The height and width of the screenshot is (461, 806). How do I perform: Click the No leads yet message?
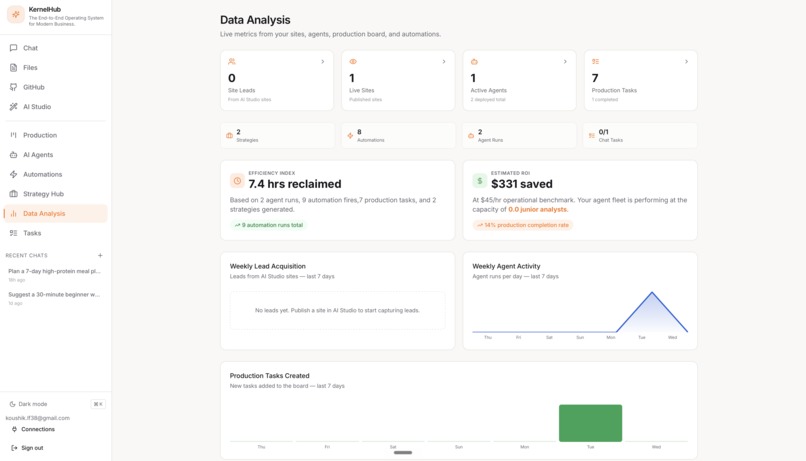tap(337, 310)
